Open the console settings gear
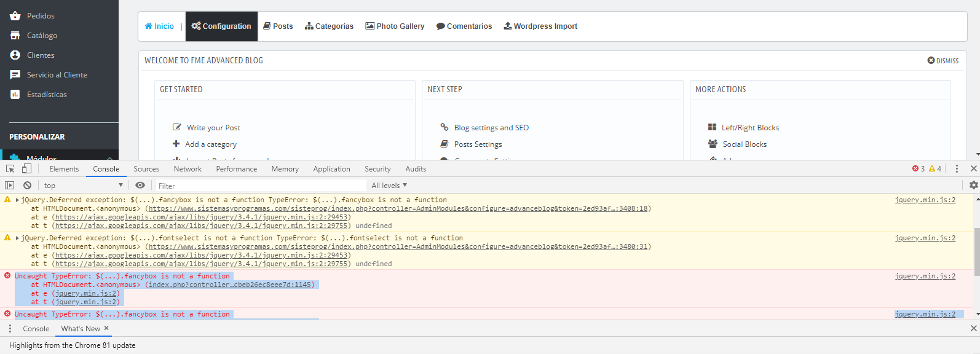980x354 pixels. (x=973, y=185)
